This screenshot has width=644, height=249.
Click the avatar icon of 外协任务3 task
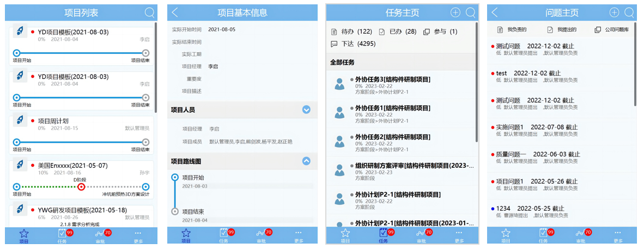[x=339, y=84]
